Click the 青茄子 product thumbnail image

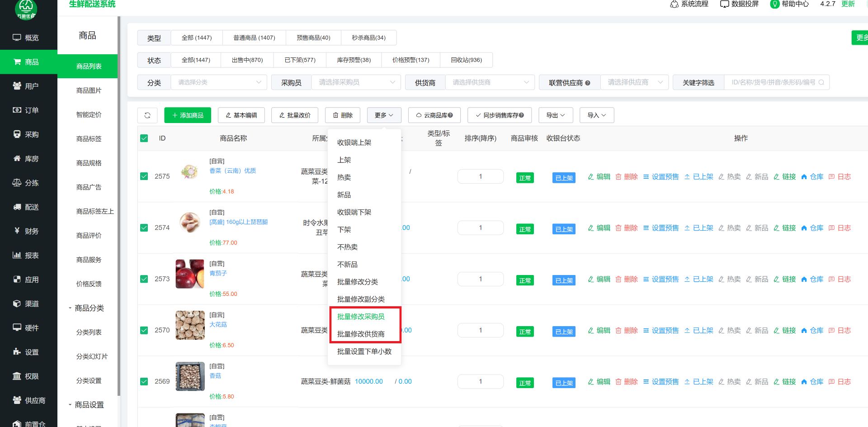point(190,274)
